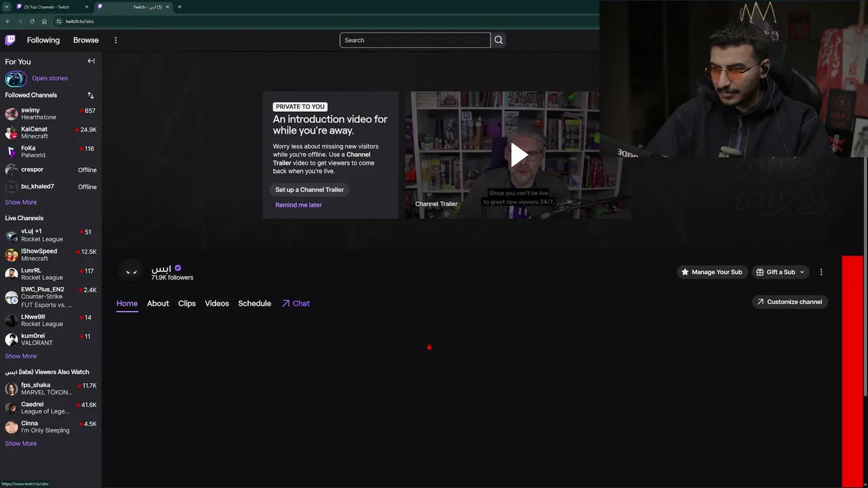Go to the Videos tab
This screenshot has width=868, height=488.
point(217,304)
